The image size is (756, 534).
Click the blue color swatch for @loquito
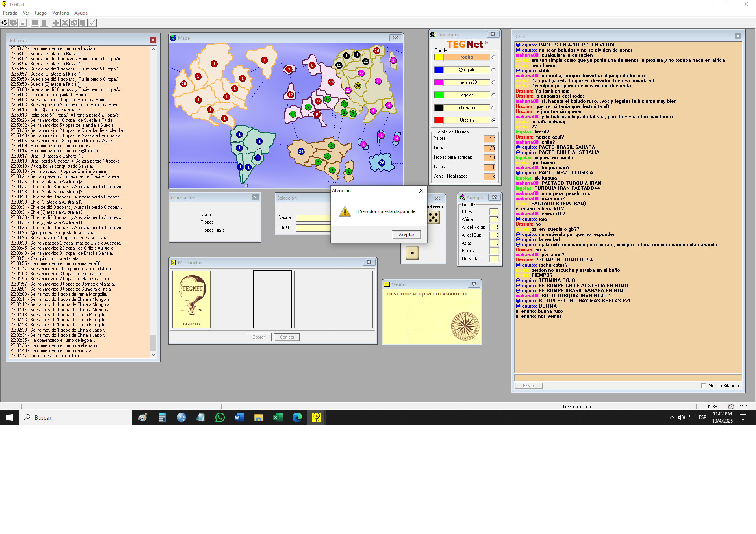439,70
